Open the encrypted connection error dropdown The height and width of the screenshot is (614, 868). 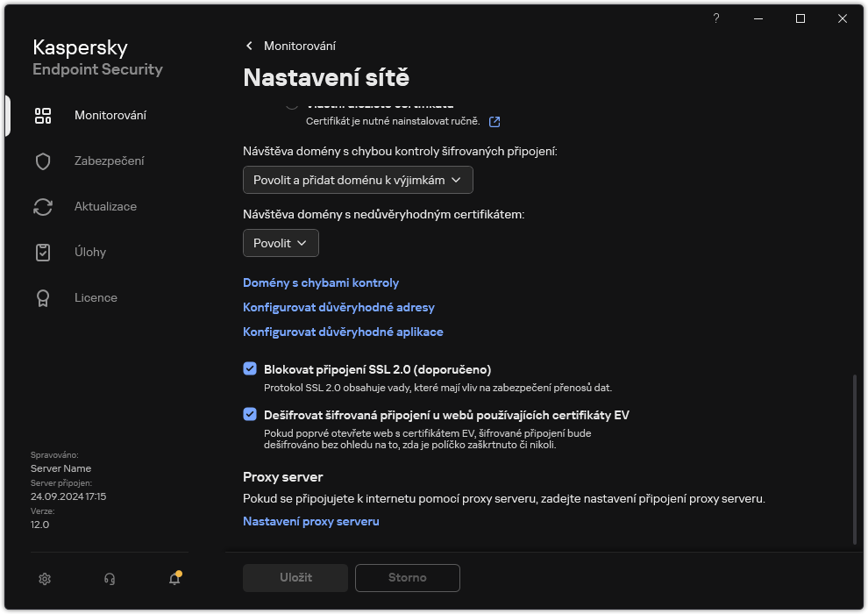point(357,179)
